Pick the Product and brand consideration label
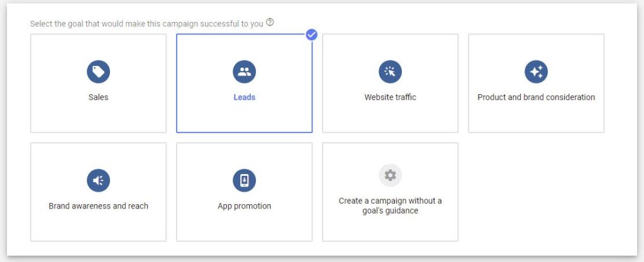The height and width of the screenshot is (262, 644). pos(536,97)
